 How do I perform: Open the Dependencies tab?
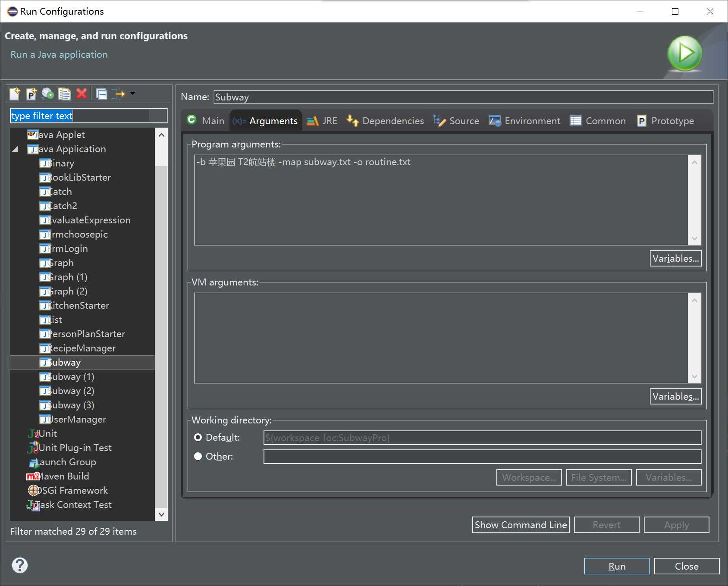click(385, 121)
